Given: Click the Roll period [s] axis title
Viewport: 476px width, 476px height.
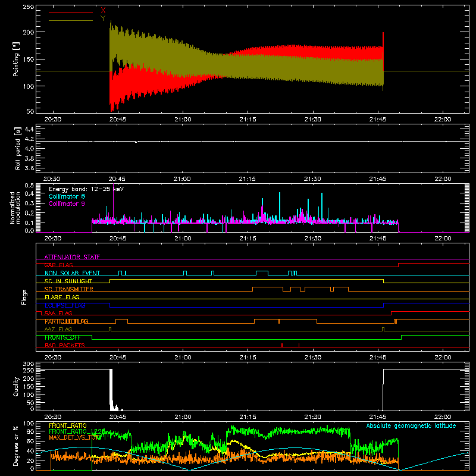Looking at the screenshot, I should pyautogui.click(x=18, y=148).
